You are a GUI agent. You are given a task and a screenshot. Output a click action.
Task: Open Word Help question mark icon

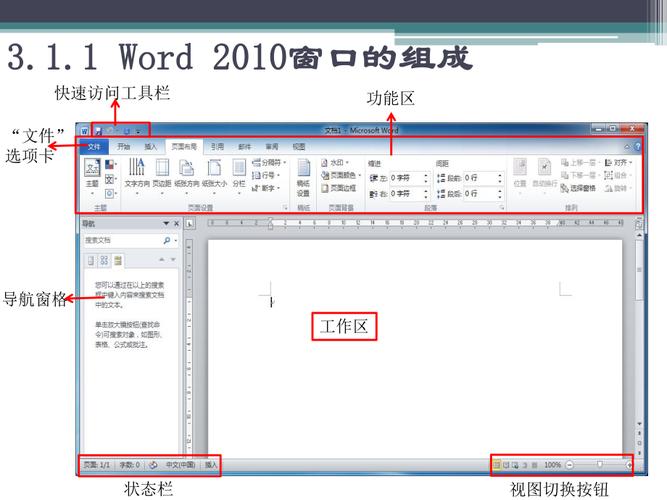click(x=637, y=146)
